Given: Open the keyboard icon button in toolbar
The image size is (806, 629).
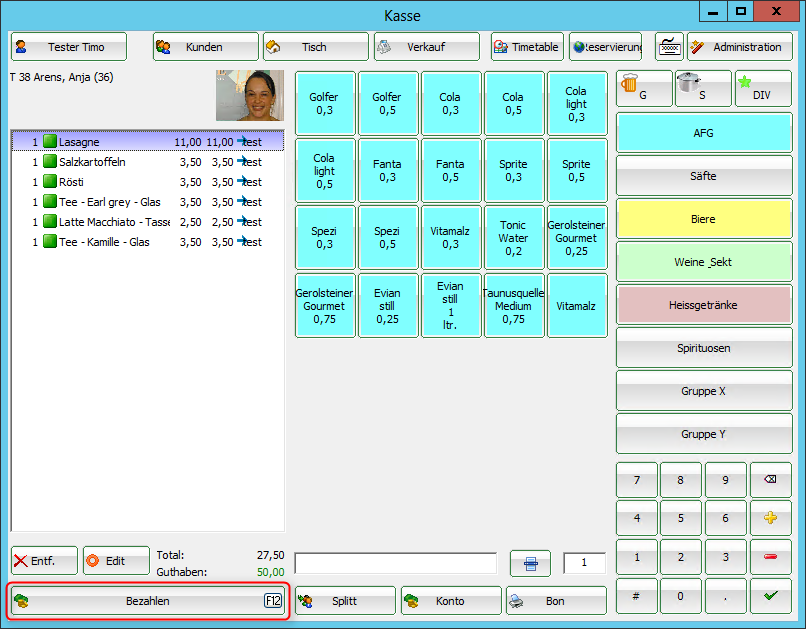Looking at the screenshot, I should (x=669, y=47).
